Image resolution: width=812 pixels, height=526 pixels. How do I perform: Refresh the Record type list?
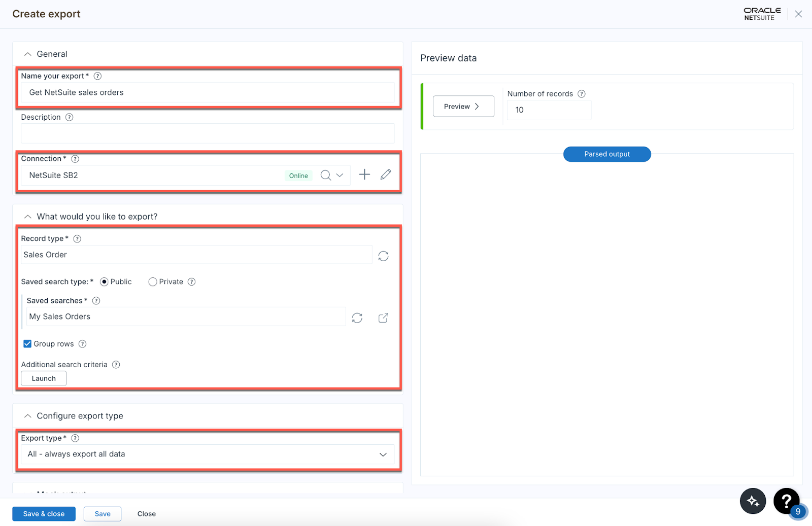tap(383, 256)
